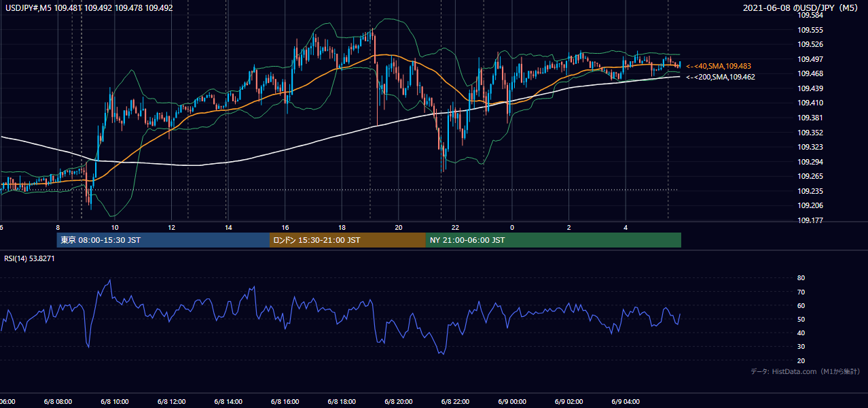This screenshot has width=868, height=408.
Task: Click price axis value 109.294
Action: (x=810, y=162)
